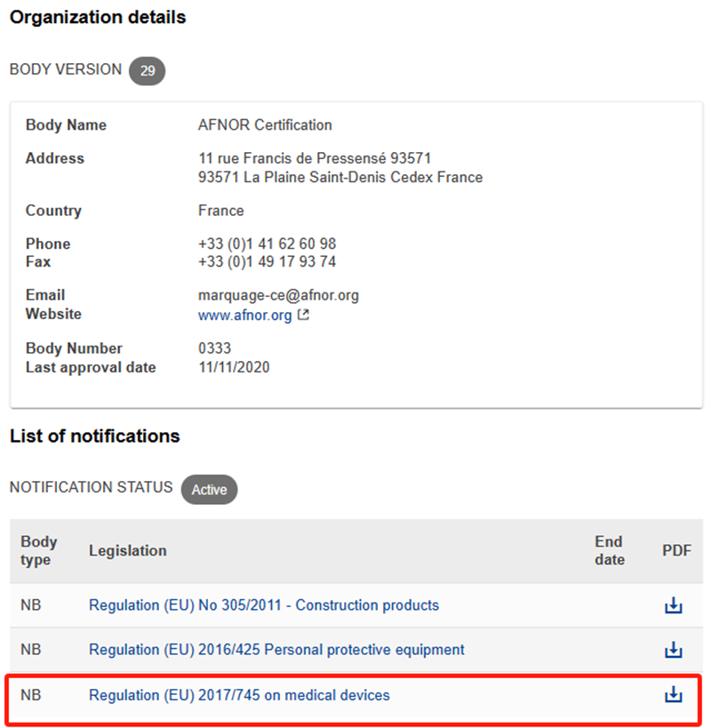712x728 pixels.
Task: Click the Website field label
Action: pyautogui.click(x=53, y=315)
